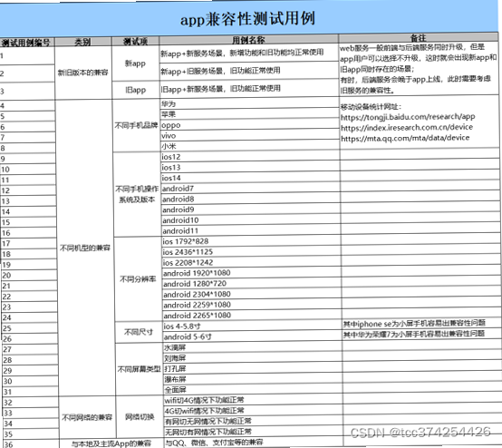Screen dimensions: 502x448
Task: Click the 测试用例编号 header cell
Action: coord(26,43)
